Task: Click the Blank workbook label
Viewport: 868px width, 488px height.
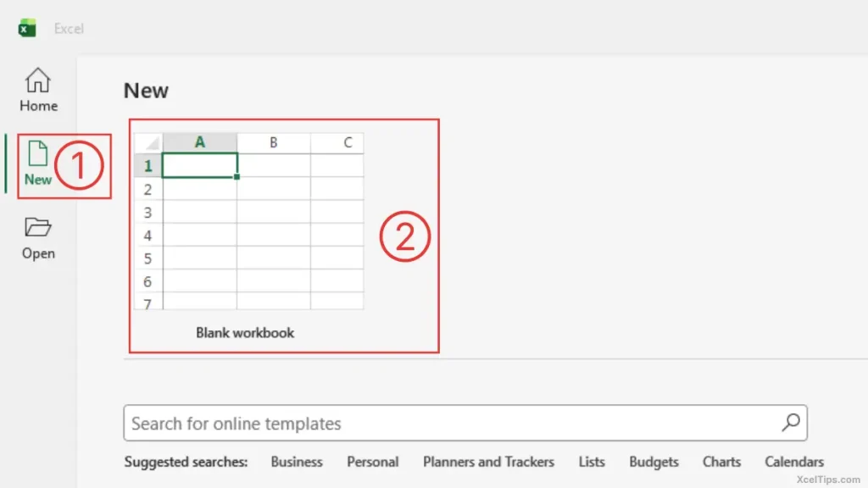Action: click(244, 332)
